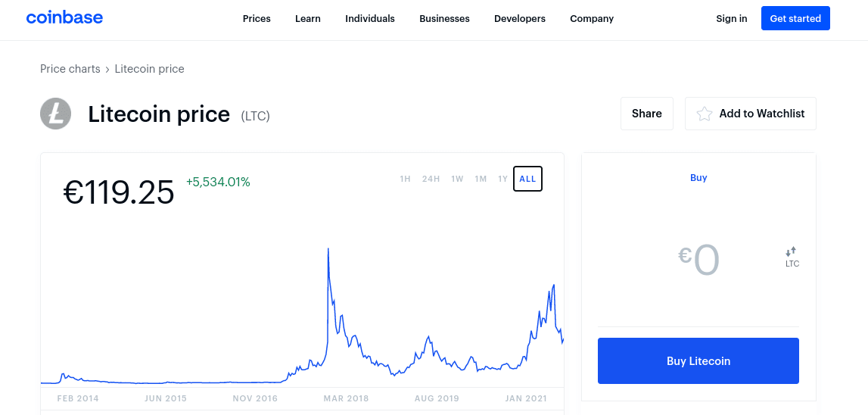Open the Prices menu
Viewport: 868px width, 415px height.
click(257, 19)
